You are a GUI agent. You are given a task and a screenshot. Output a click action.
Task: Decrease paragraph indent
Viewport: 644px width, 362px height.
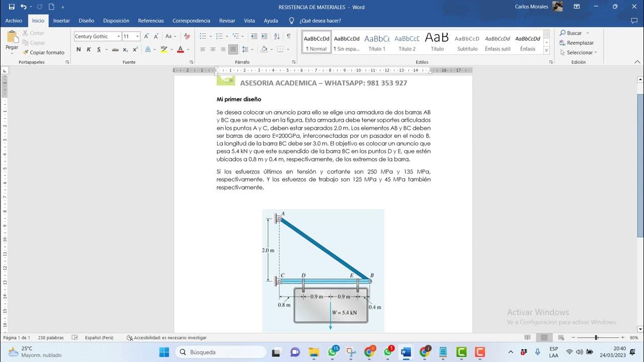tap(254, 36)
